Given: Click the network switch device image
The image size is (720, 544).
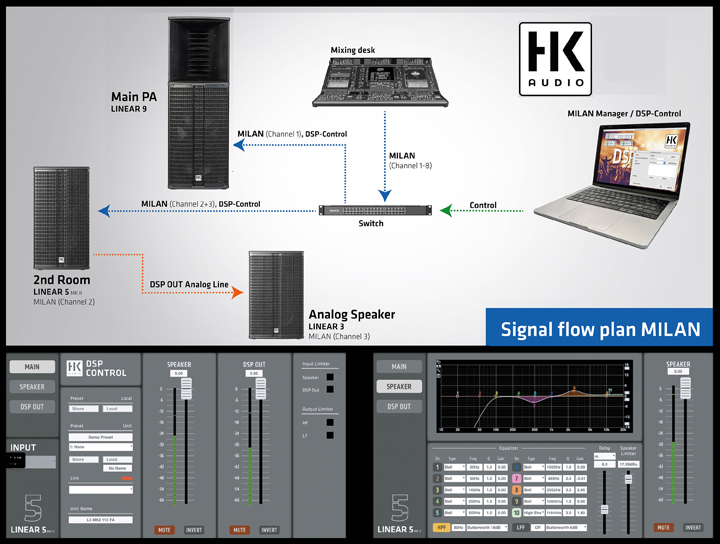Looking at the screenshot, I should (x=375, y=210).
